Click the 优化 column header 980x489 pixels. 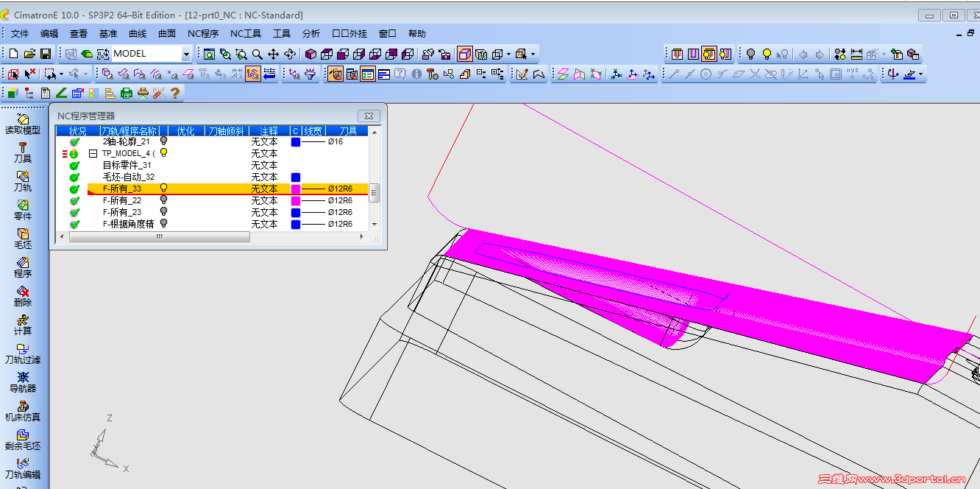pos(186,131)
